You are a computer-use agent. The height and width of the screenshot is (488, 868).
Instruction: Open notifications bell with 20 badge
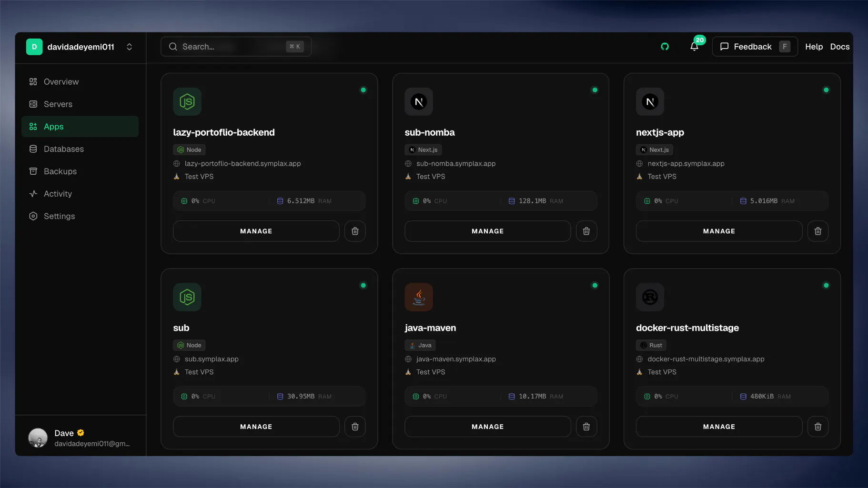tap(694, 47)
